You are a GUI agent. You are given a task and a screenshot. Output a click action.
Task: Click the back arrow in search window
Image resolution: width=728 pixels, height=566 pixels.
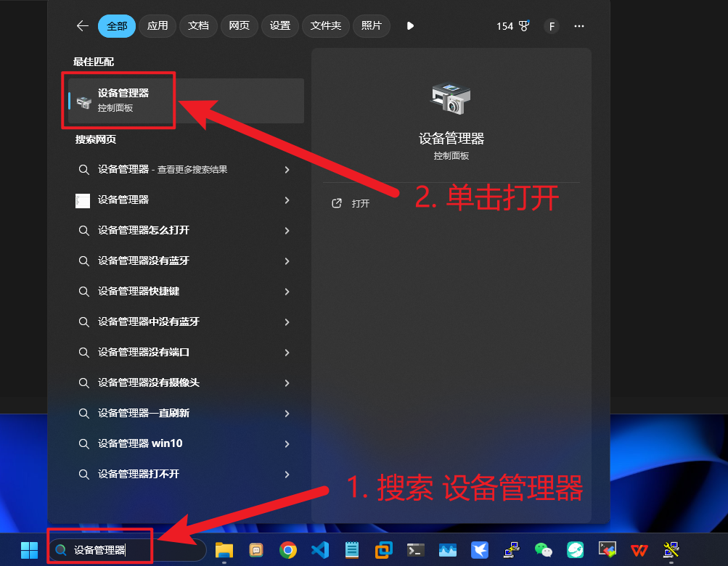[x=83, y=25]
